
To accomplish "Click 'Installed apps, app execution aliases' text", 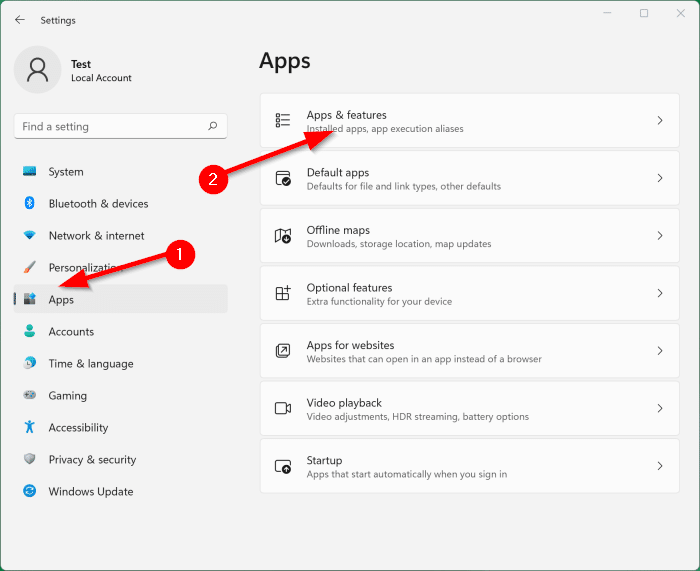I will point(385,129).
